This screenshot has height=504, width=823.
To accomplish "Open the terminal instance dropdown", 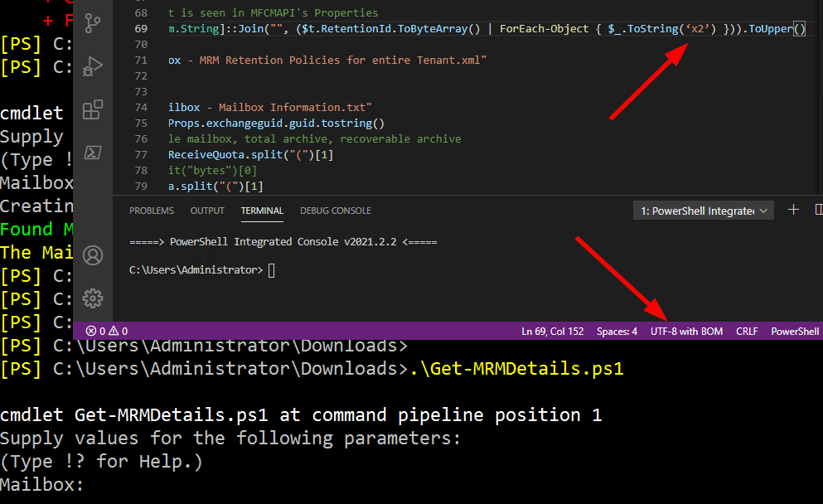I will (762, 210).
